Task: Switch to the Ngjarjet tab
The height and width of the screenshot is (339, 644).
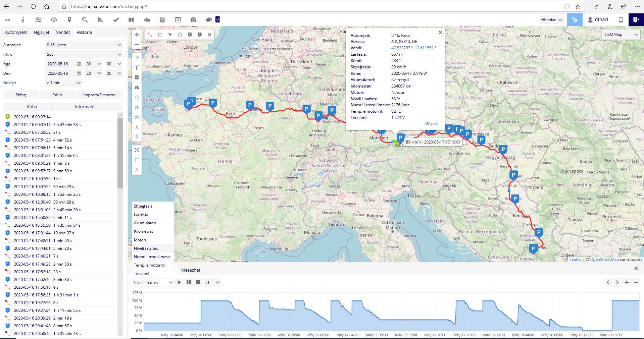Action: click(42, 33)
